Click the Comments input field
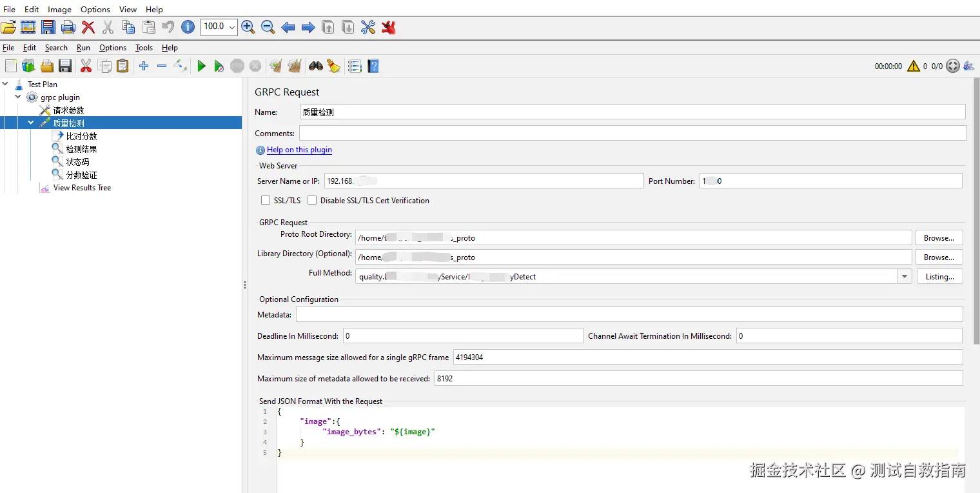Viewport: 980px width, 493px height. (632, 133)
